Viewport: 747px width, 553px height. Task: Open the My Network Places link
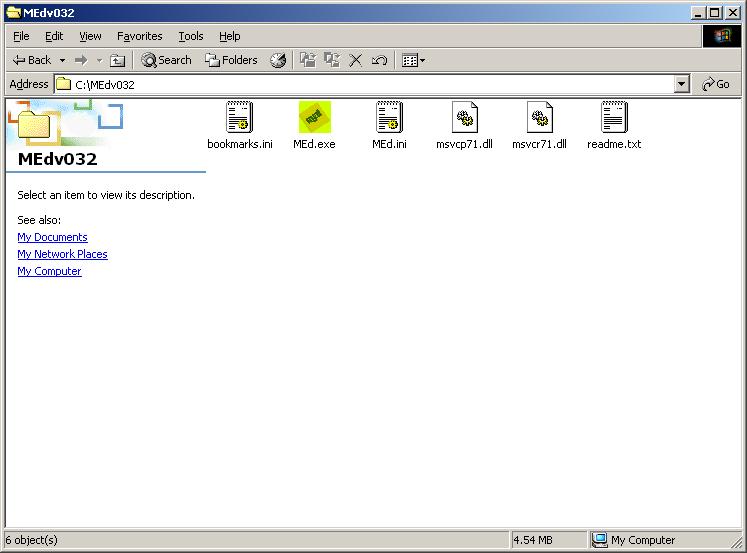tap(62, 254)
